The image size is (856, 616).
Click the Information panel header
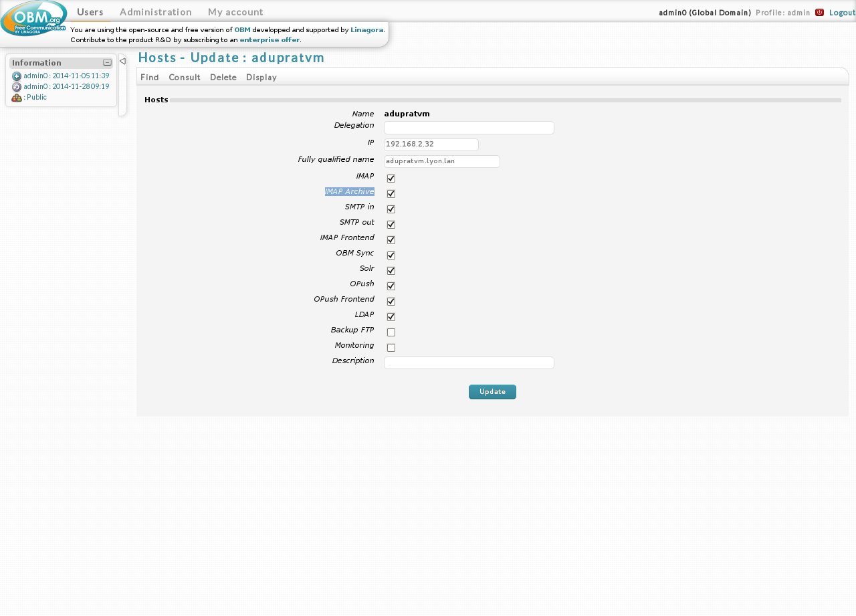click(x=61, y=63)
